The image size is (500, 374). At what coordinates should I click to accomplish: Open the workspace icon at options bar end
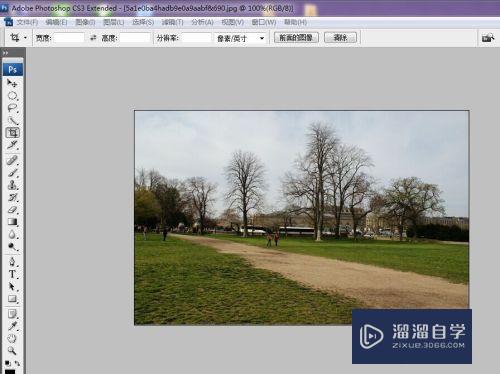[488, 38]
